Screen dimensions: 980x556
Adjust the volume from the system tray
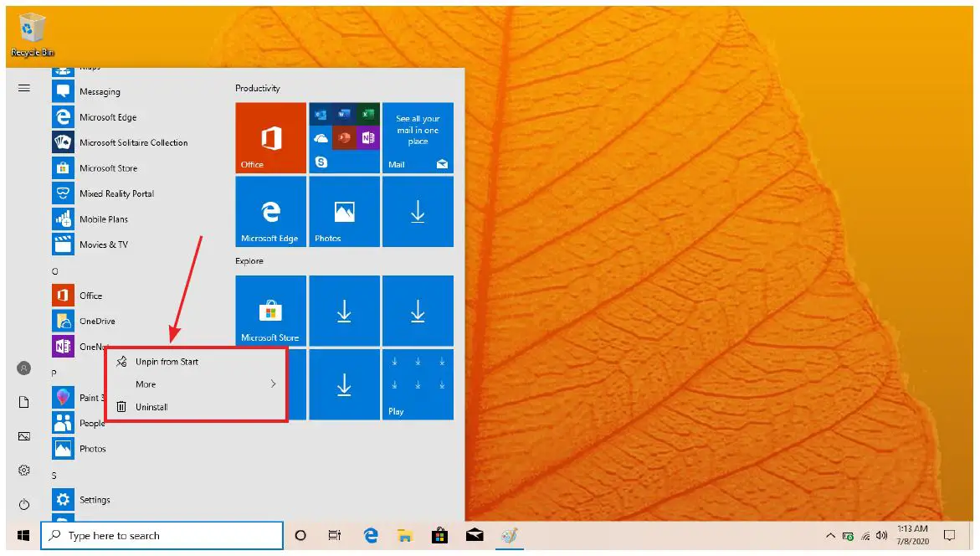tap(882, 535)
